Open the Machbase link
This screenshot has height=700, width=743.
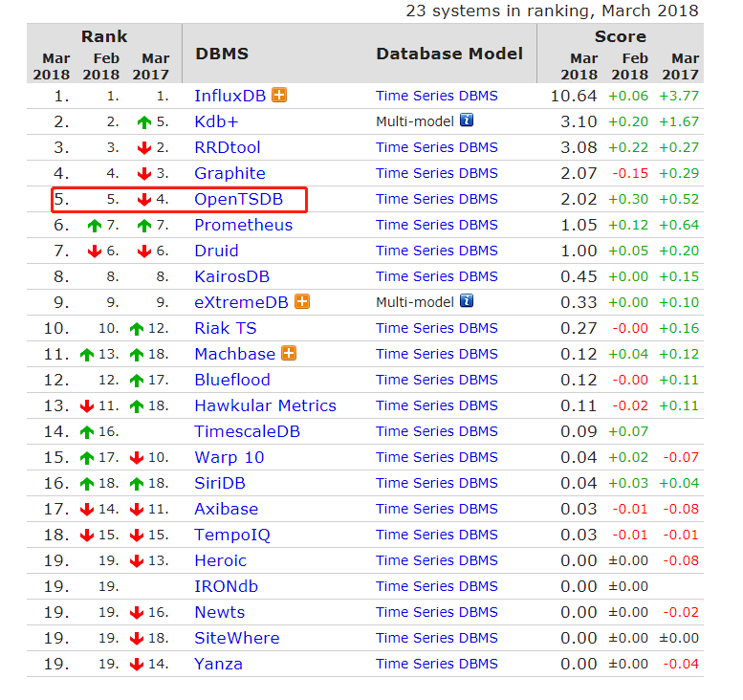[235, 354]
